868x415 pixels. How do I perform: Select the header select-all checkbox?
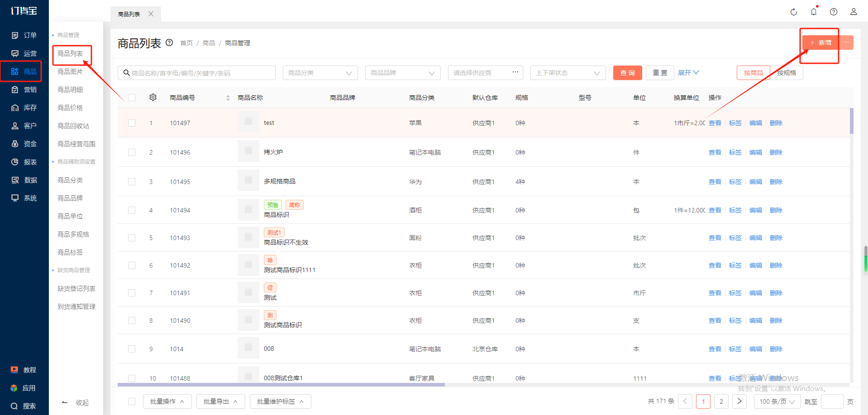point(132,98)
